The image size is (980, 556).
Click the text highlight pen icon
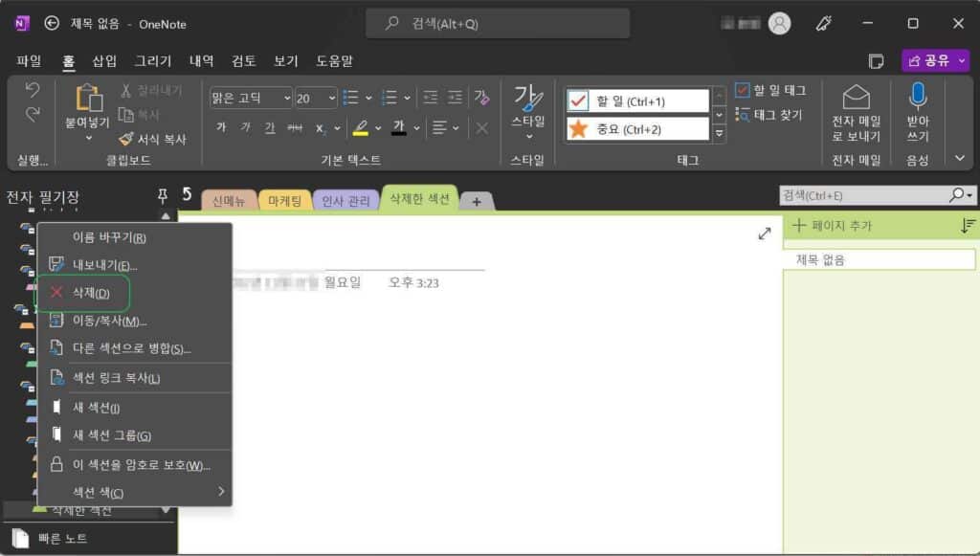click(361, 128)
